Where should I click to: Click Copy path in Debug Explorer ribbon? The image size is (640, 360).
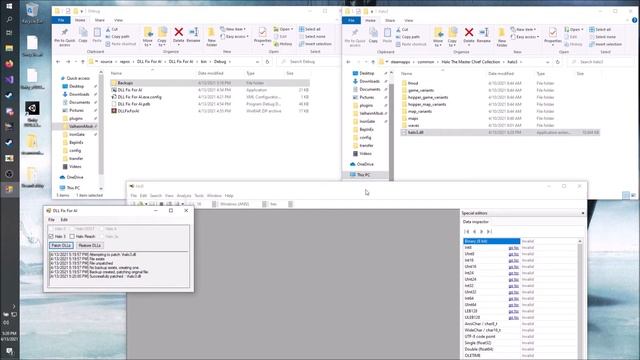[118, 36]
